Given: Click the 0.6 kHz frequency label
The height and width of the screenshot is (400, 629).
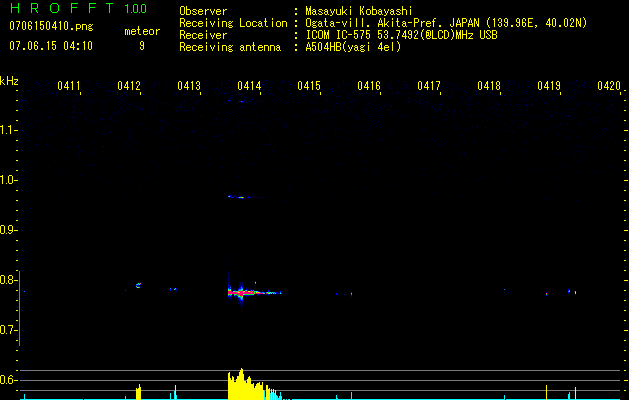Looking at the screenshot, I should 8,380.
